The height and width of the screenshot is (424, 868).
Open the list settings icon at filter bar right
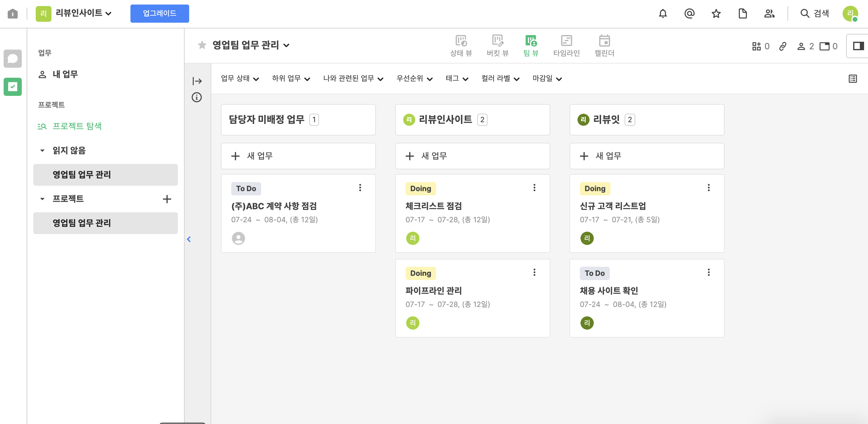point(853,79)
